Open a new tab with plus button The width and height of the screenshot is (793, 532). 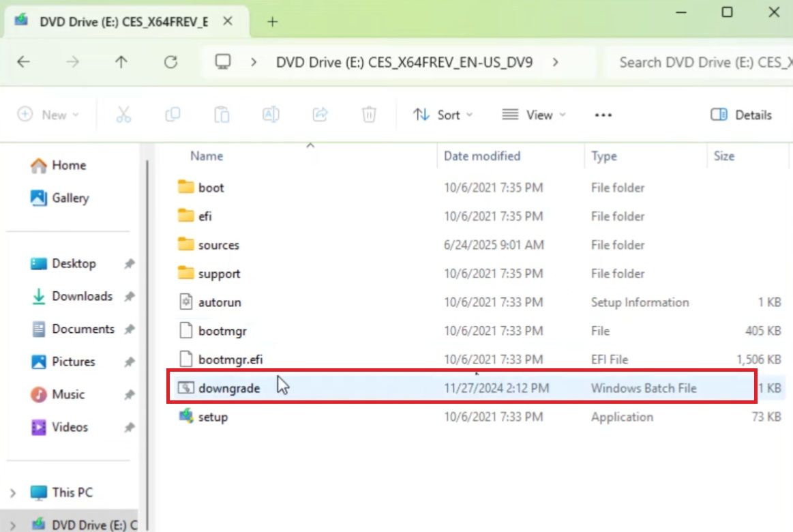272,22
